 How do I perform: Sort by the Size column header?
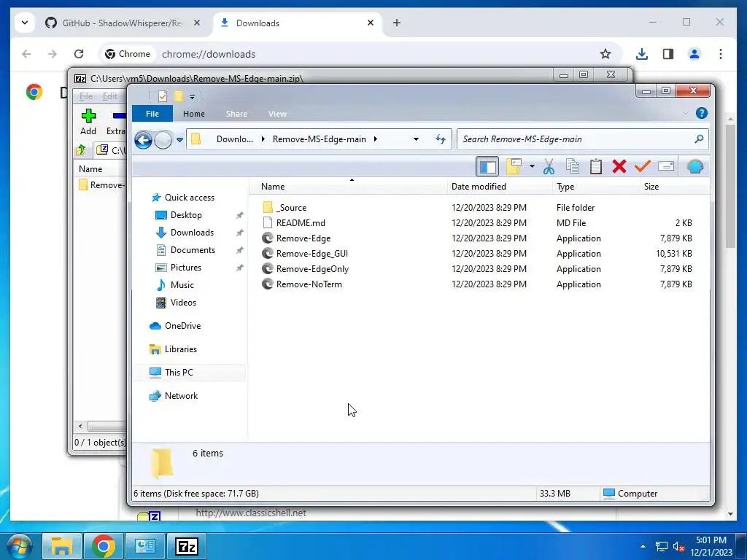pyautogui.click(x=673, y=187)
